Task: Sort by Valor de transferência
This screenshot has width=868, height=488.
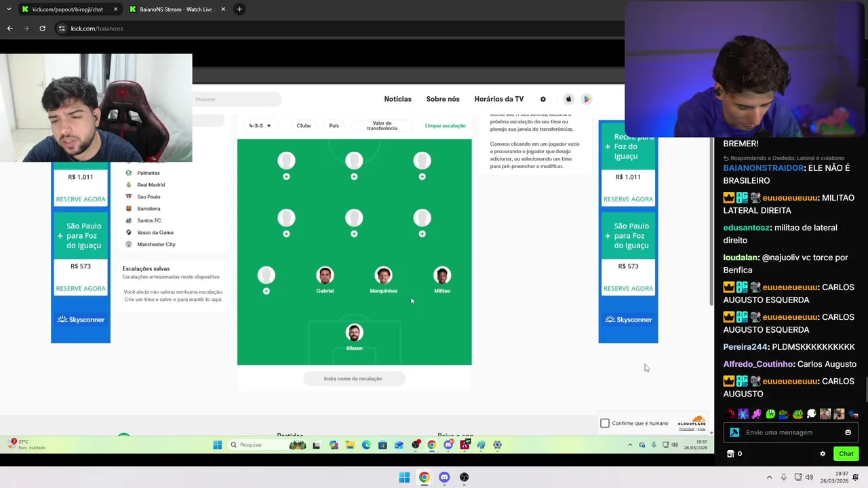Action: click(382, 126)
